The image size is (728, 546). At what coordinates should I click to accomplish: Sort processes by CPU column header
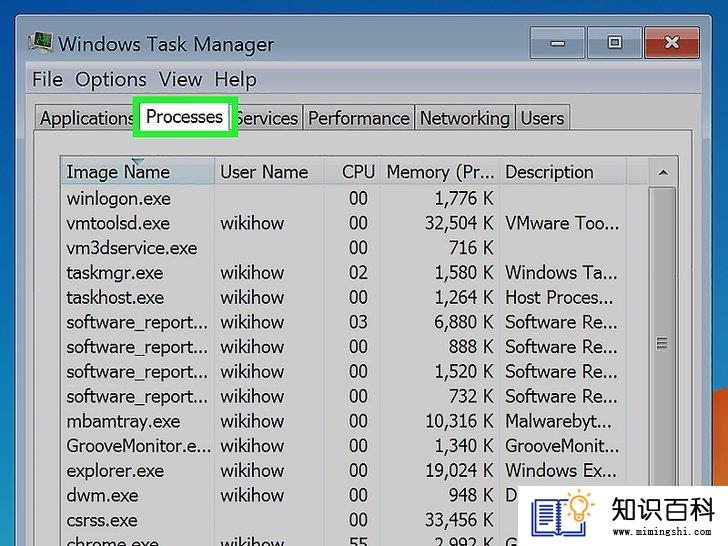352,172
